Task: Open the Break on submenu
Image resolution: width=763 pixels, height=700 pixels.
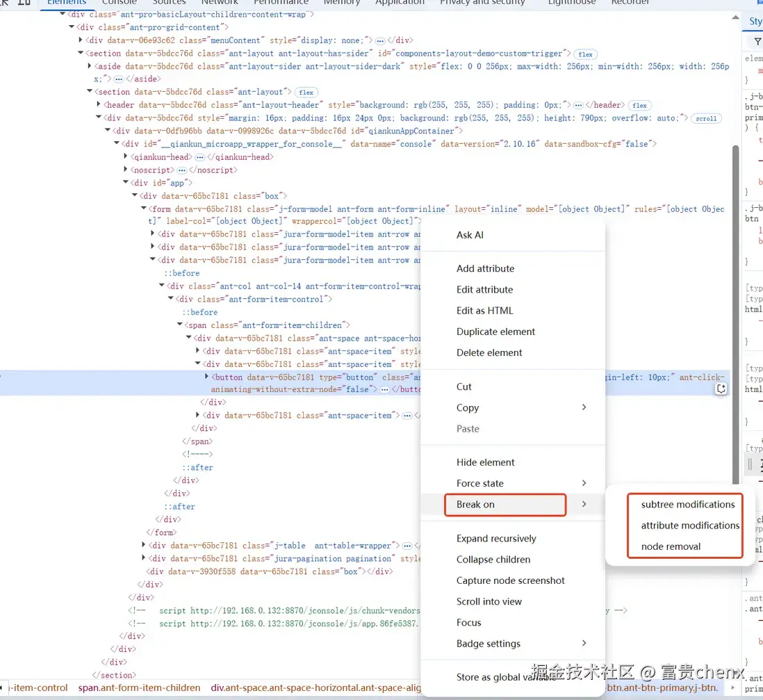Action: [512, 504]
